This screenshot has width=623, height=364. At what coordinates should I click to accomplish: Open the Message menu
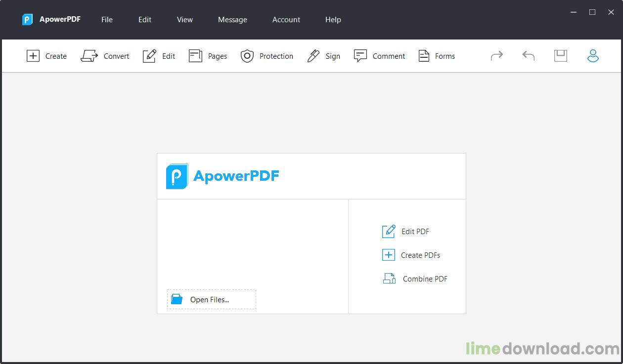(232, 20)
